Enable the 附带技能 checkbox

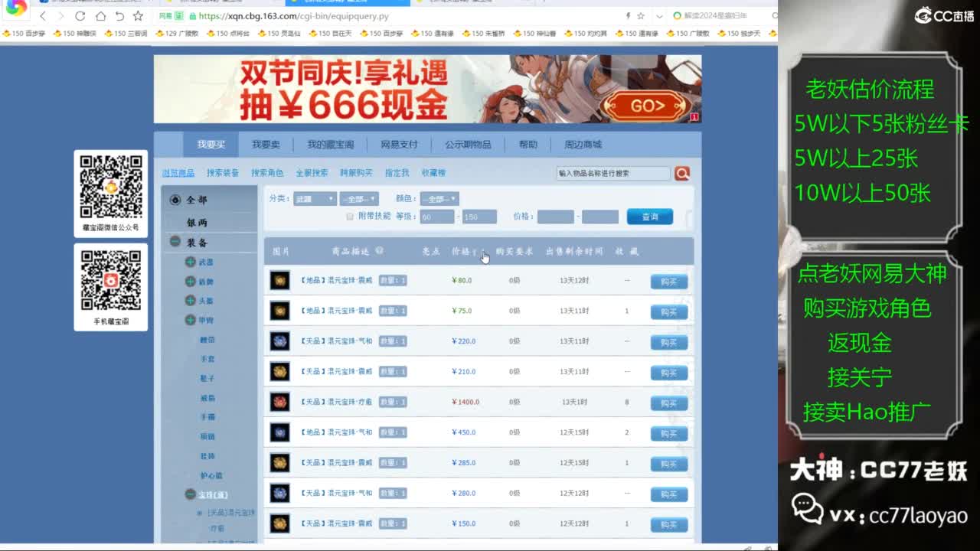pyautogui.click(x=350, y=217)
